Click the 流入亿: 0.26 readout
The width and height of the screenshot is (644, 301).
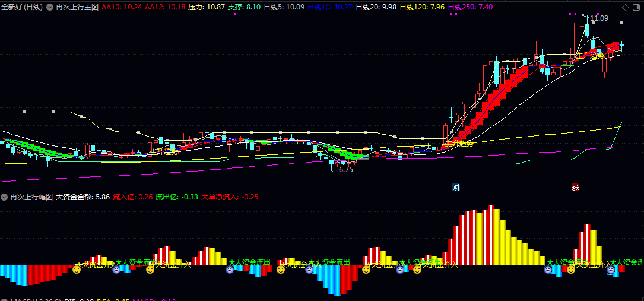click(x=133, y=197)
